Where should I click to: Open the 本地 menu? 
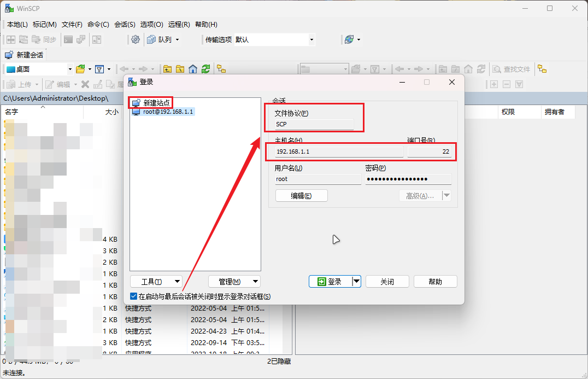tap(17, 25)
